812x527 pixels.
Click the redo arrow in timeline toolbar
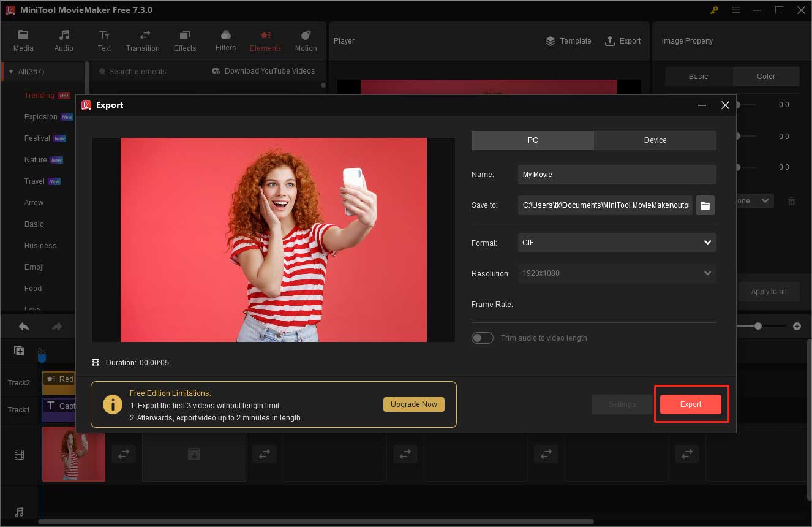[57, 327]
